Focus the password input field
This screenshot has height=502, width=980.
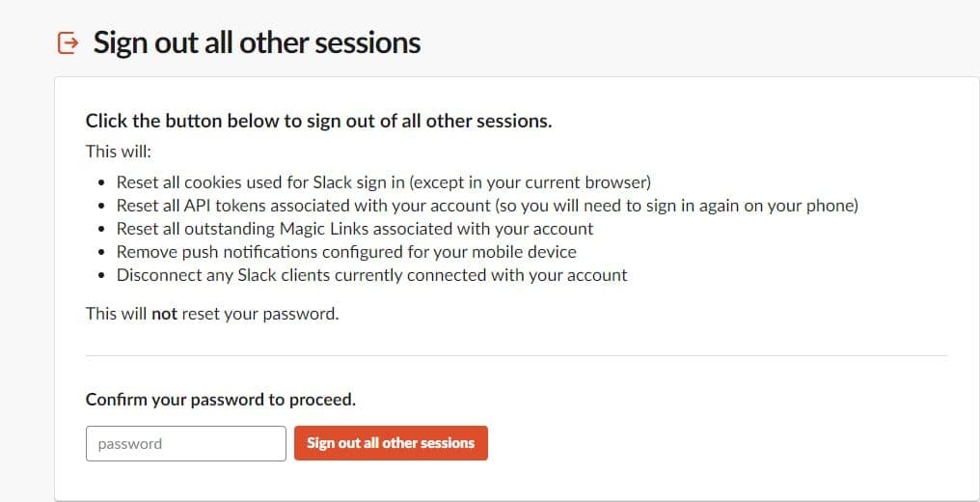(185, 444)
